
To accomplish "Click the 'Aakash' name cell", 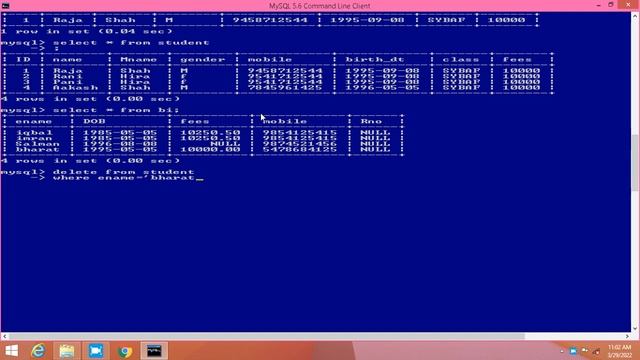I will (x=76, y=88).
